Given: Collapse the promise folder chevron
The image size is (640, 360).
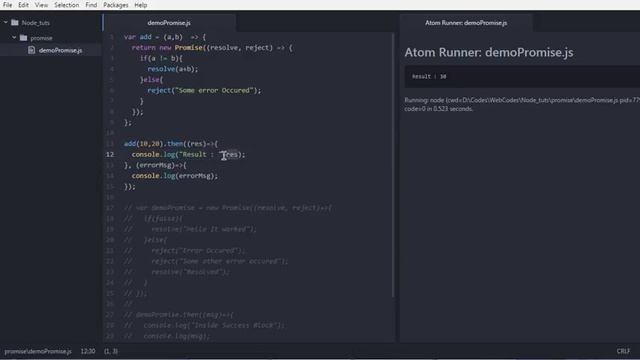Looking at the screenshot, I should click(14, 38).
